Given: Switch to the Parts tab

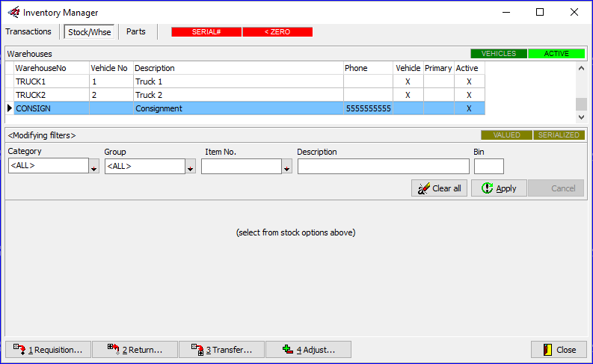Looking at the screenshot, I should (x=135, y=32).
